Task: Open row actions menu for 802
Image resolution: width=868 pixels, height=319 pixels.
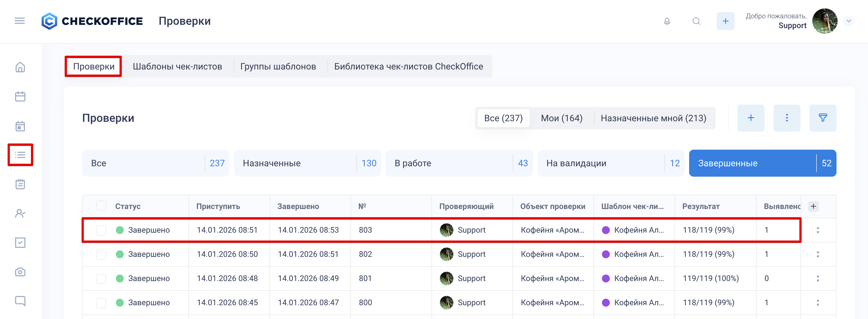Action: tap(817, 254)
